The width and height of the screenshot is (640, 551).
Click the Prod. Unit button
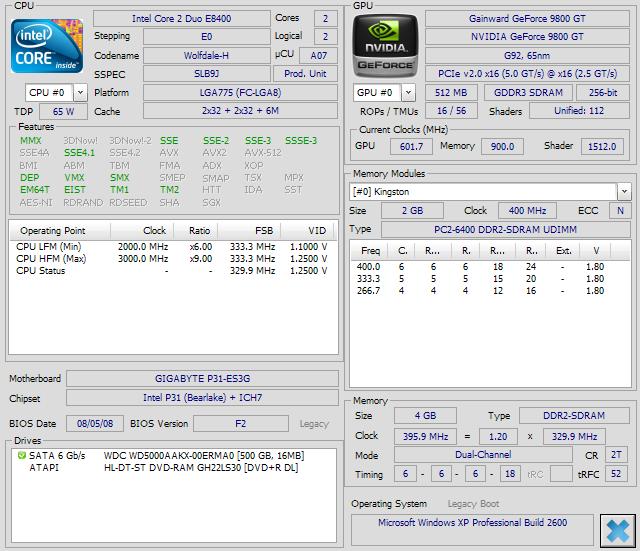305,74
